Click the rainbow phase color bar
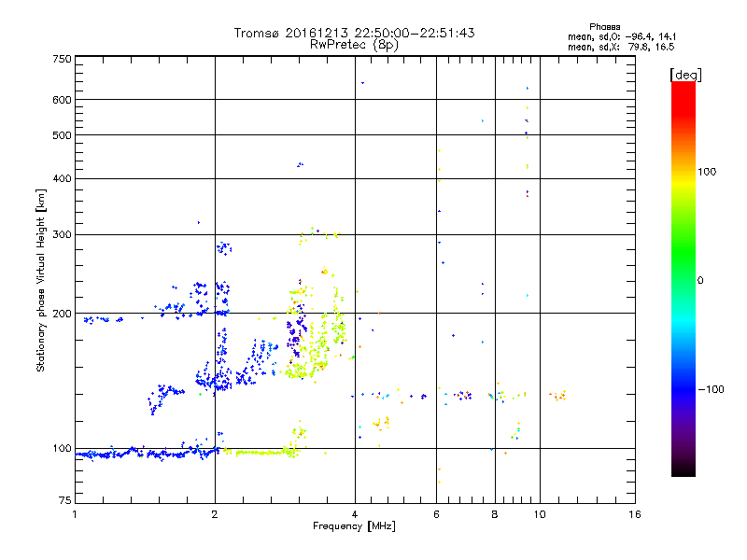 (x=684, y=278)
